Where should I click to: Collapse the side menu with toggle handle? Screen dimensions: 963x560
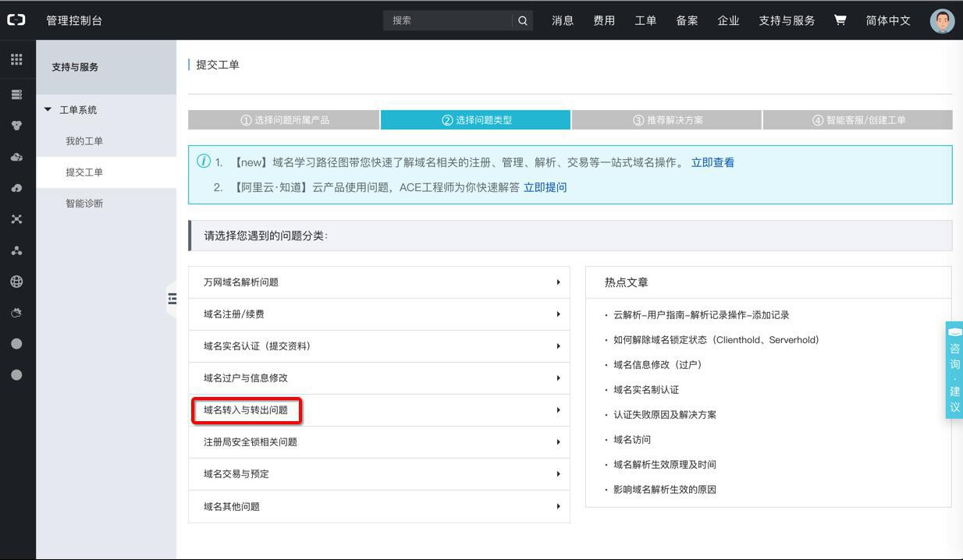click(x=172, y=299)
